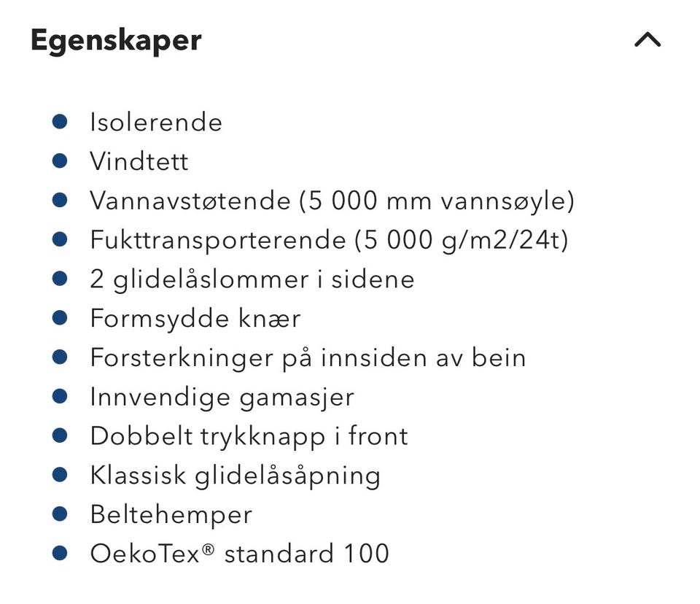700x604 pixels.
Task: Click the bullet next to OekoTex
Action: click(x=61, y=554)
